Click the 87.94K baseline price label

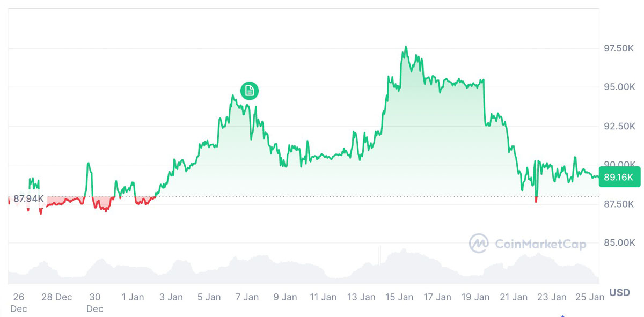click(28, 199)
